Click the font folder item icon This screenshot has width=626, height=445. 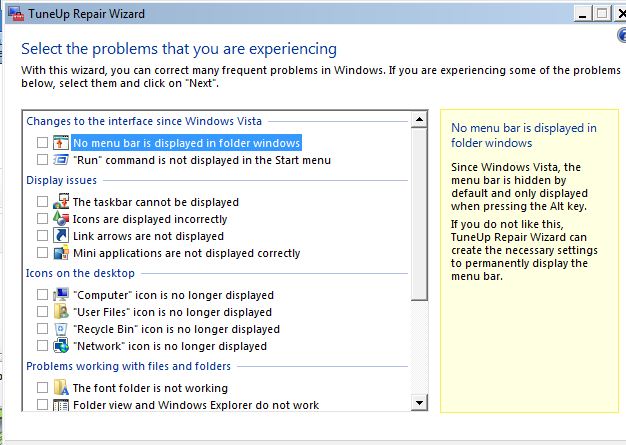point(61,388)
